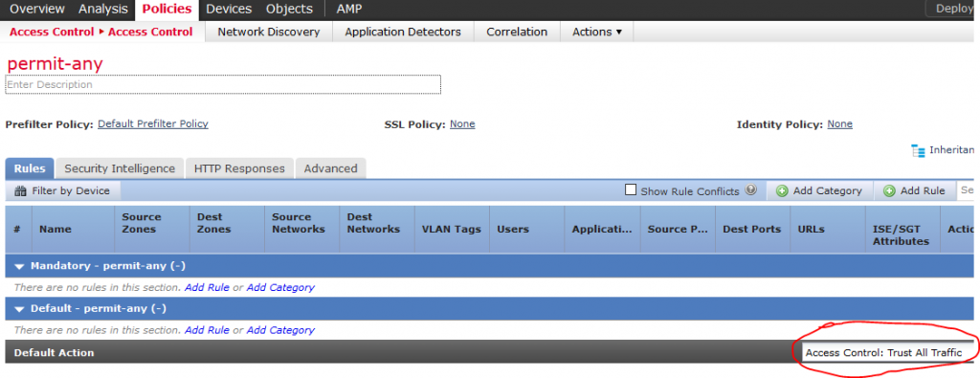Select the Policies menu

tap(167, 10)
